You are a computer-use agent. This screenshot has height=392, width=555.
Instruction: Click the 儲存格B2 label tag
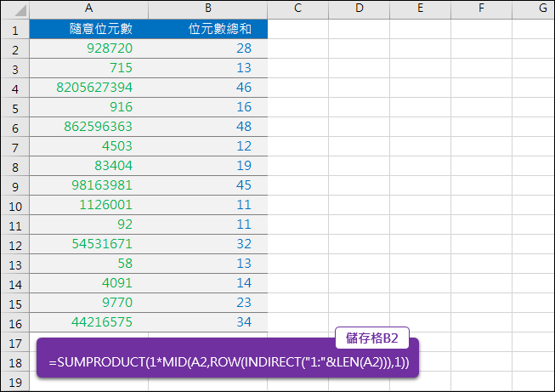372,338
